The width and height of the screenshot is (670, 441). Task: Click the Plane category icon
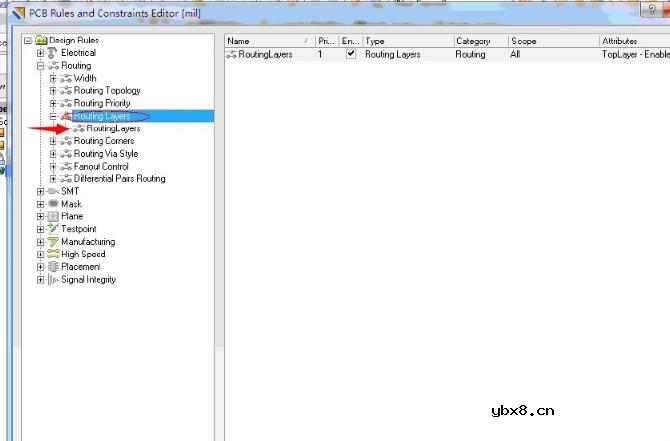[x=53, y=216]
